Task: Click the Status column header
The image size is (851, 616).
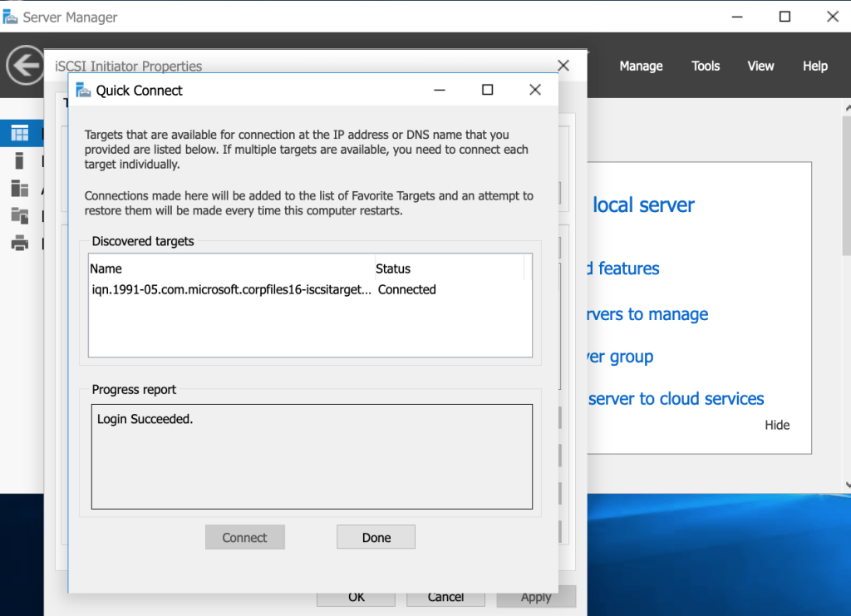Action: 393,269
